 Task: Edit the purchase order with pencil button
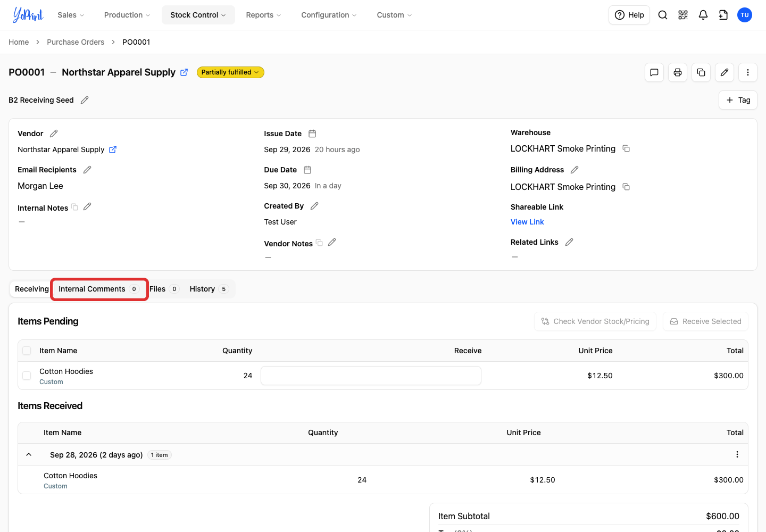(725, 72)
